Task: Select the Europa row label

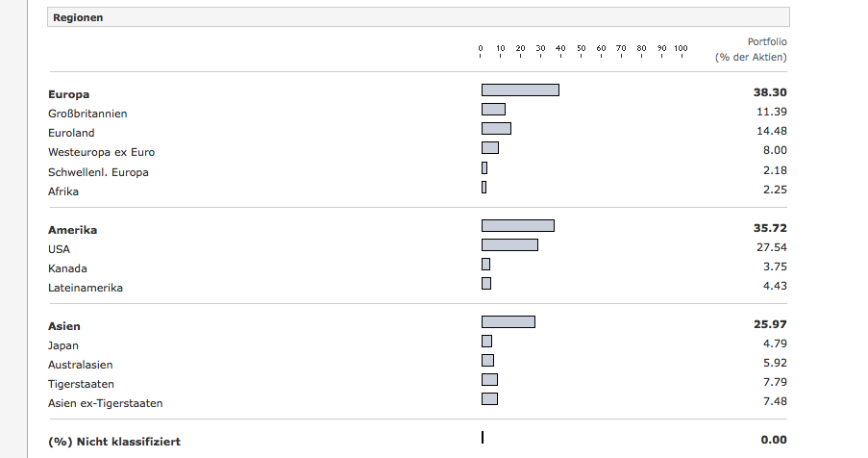Action: pyautogui.click(x=69, y=94)
